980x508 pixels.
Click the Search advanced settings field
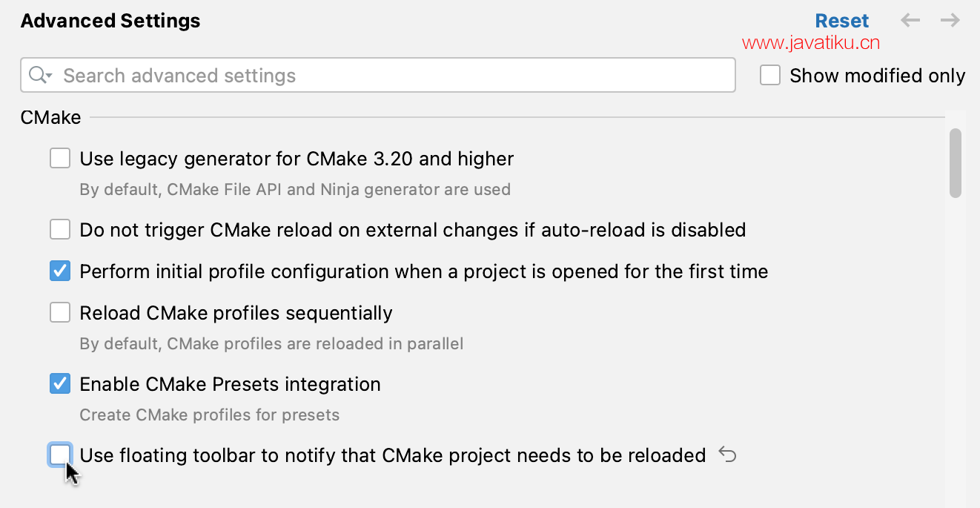pyautogui.click(x=378, y=76)
